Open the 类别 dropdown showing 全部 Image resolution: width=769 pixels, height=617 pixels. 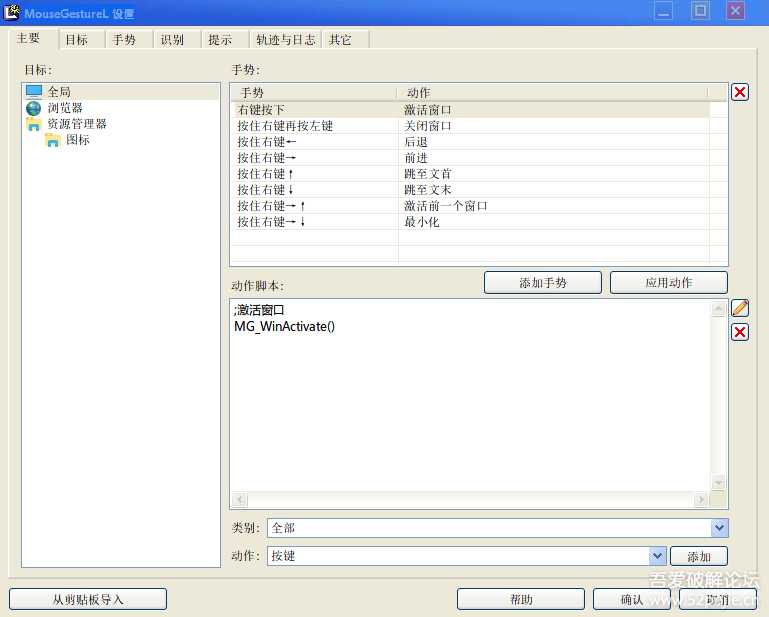click(498, 528)
